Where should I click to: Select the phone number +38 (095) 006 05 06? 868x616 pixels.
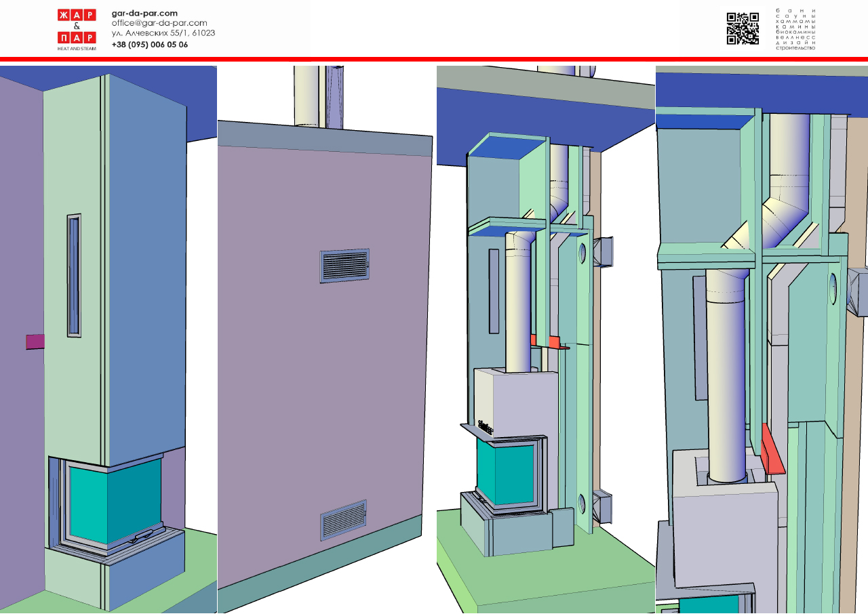click(x=150, y=45)
